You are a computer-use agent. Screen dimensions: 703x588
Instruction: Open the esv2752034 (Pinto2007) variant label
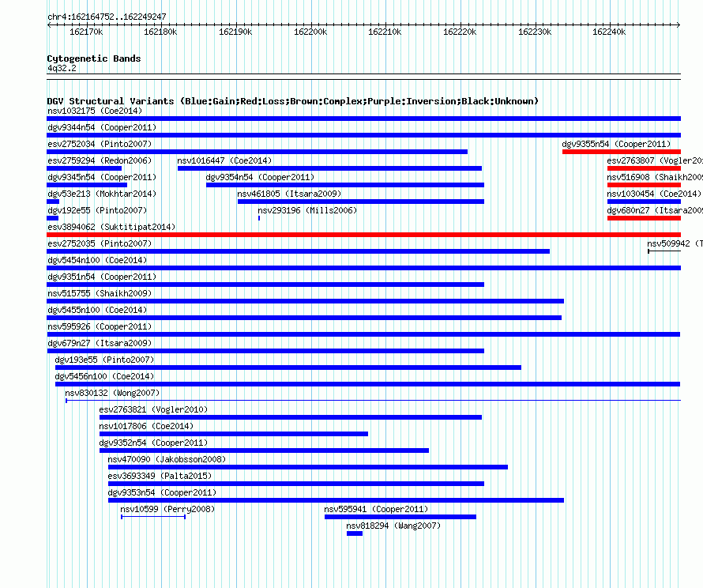[100, 144]
